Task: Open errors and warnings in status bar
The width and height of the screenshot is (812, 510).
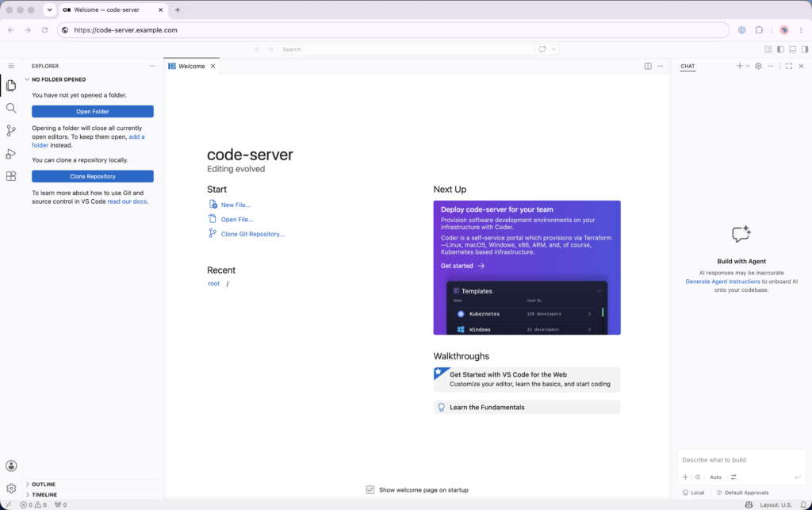Action: [x=33, y=504]
